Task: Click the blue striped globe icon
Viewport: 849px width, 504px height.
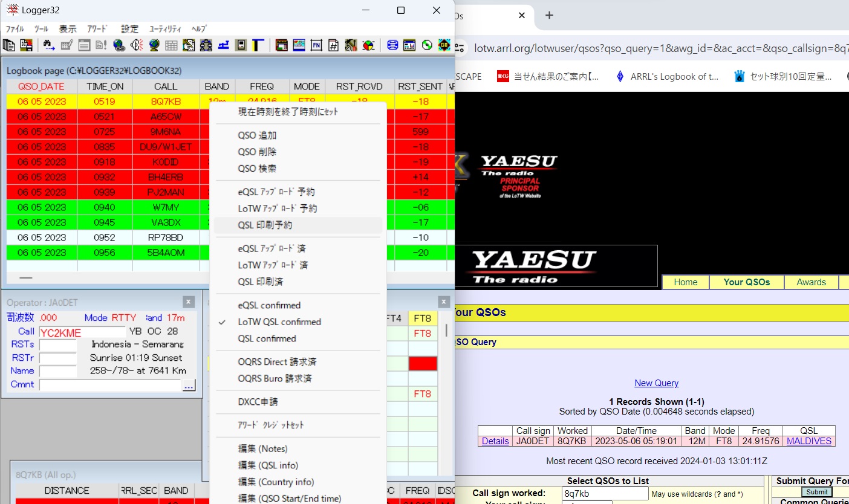Action: (x=392, y=45)
